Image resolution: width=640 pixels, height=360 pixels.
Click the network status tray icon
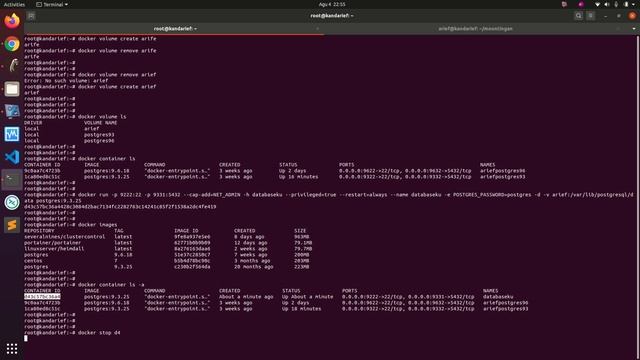597,4
